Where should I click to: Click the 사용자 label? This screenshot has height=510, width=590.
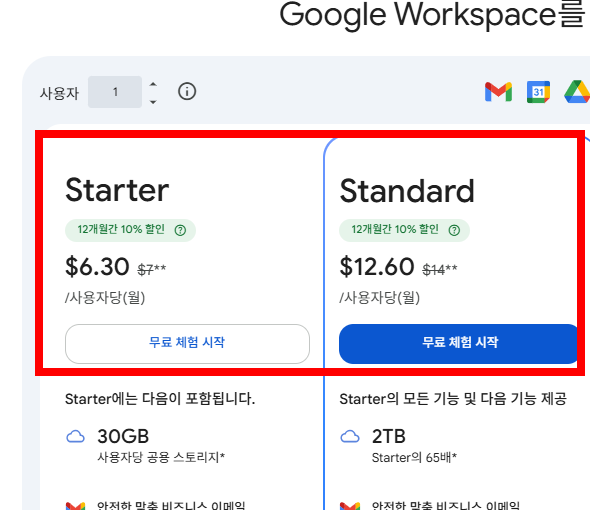coord(59,93)
